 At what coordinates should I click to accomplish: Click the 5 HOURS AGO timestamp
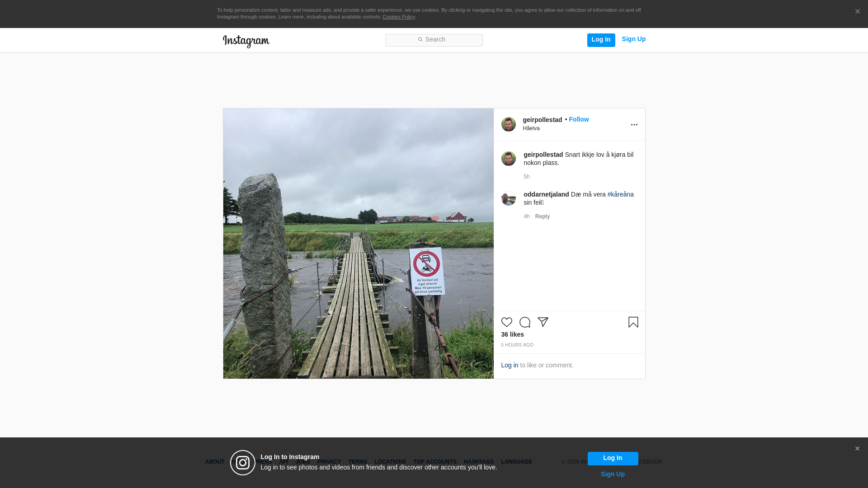point(517,345)
